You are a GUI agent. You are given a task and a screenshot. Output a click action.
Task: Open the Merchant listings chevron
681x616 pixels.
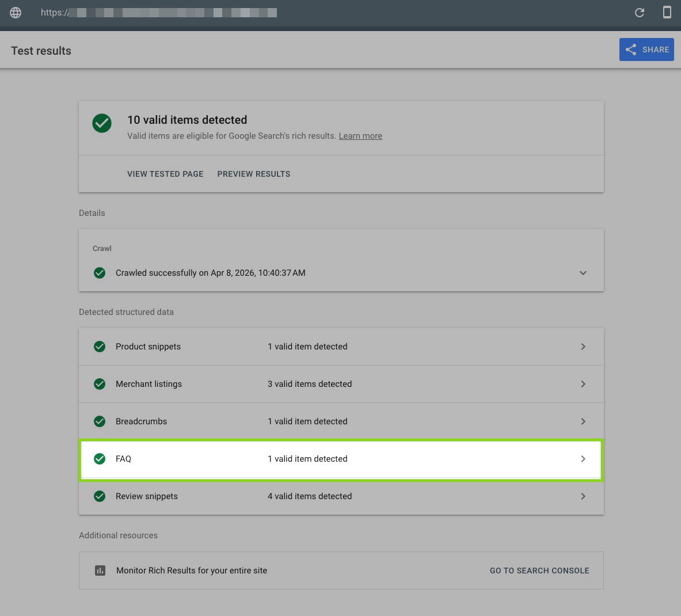(x=583, y=384)
